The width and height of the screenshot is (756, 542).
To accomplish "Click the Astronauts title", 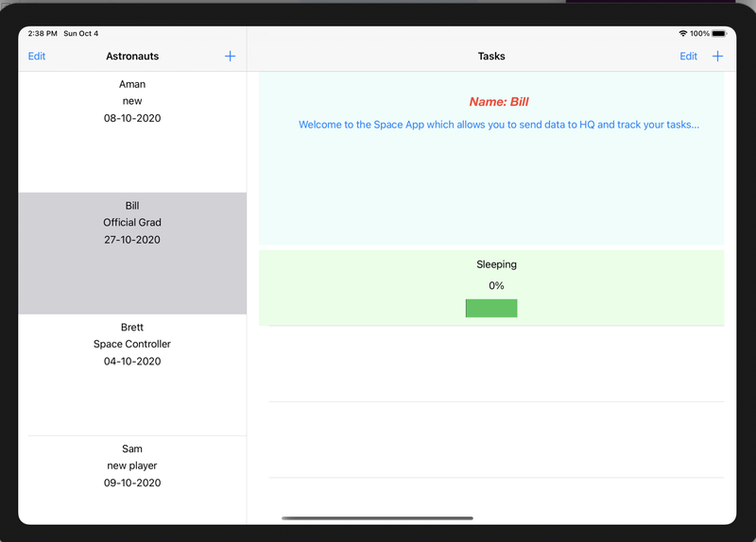I will tap(132, 57).
